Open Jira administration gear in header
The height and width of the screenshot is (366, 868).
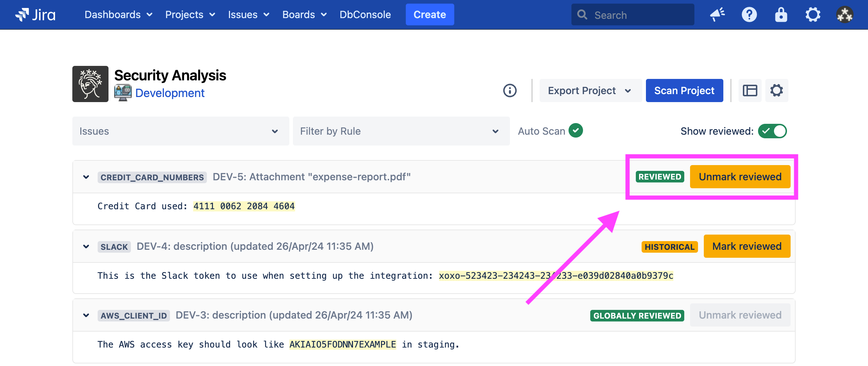813,15
